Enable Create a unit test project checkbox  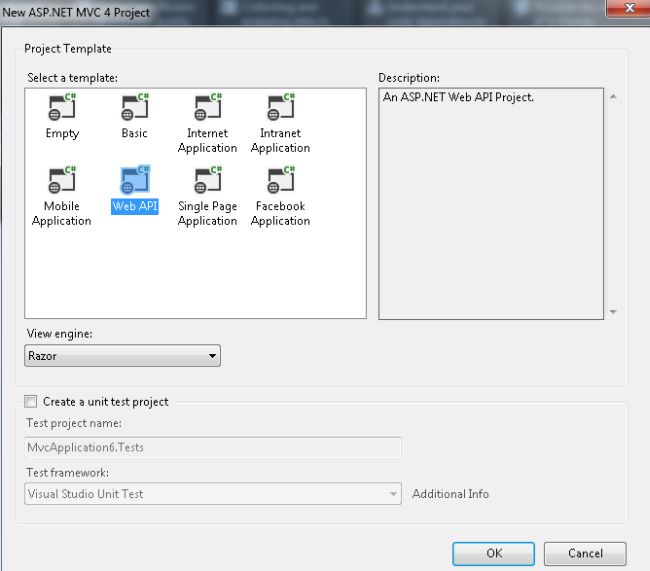click(x=30, y=401)
